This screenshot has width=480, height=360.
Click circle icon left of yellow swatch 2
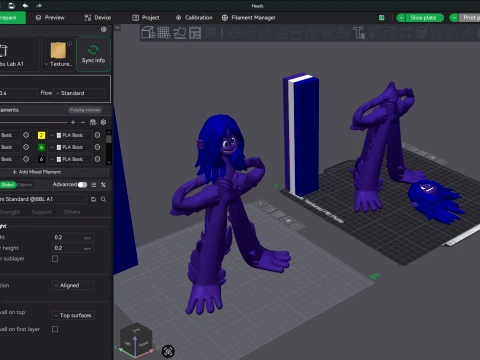click(26, 135)
